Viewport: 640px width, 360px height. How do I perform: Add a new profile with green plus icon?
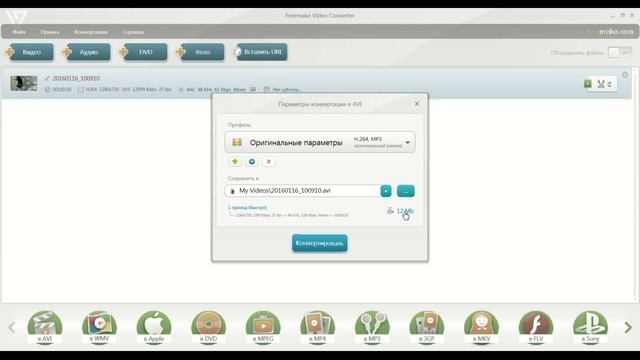tap(235, 162)
